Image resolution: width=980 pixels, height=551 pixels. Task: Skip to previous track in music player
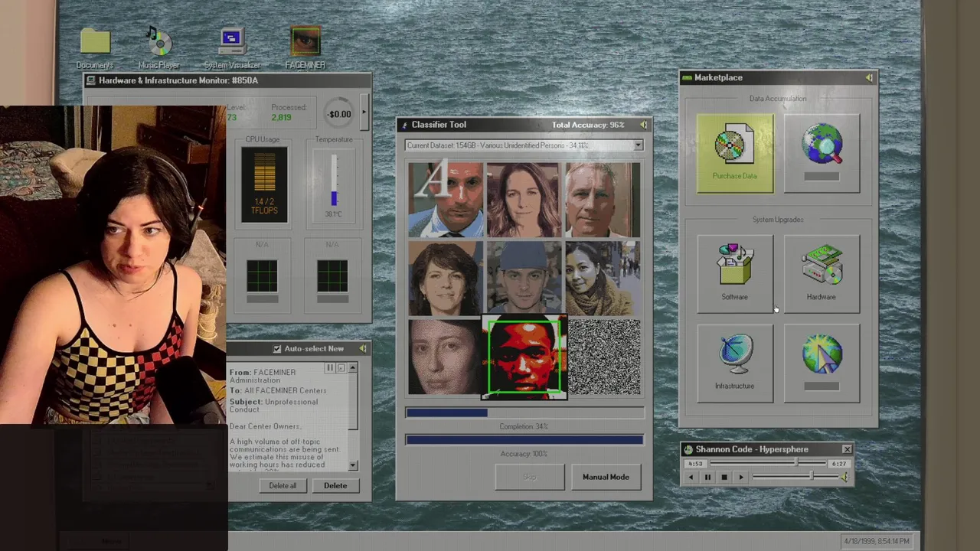click(x=691, y=478)
